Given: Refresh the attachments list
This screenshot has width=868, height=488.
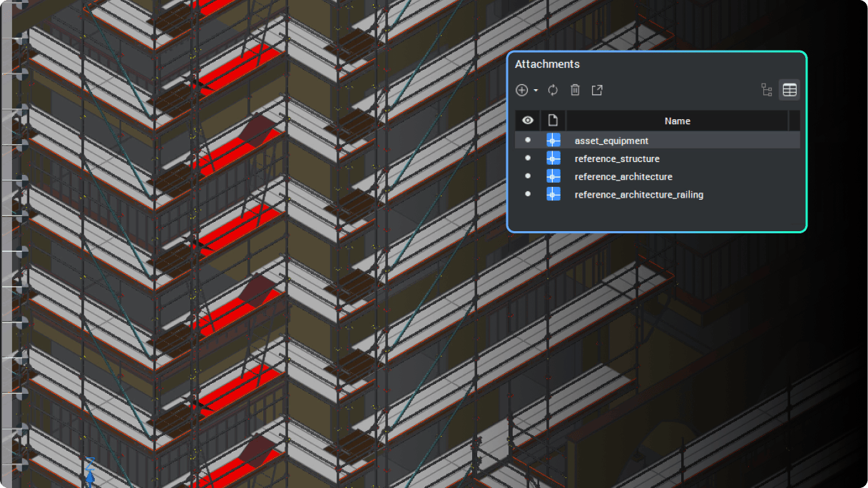Looking at the screenshot, I should pos(553,90).
